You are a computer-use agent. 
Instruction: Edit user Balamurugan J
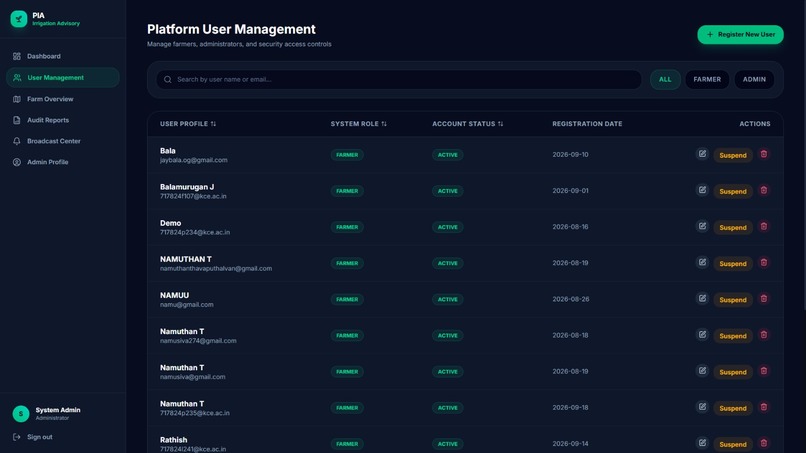click(702, 190)
